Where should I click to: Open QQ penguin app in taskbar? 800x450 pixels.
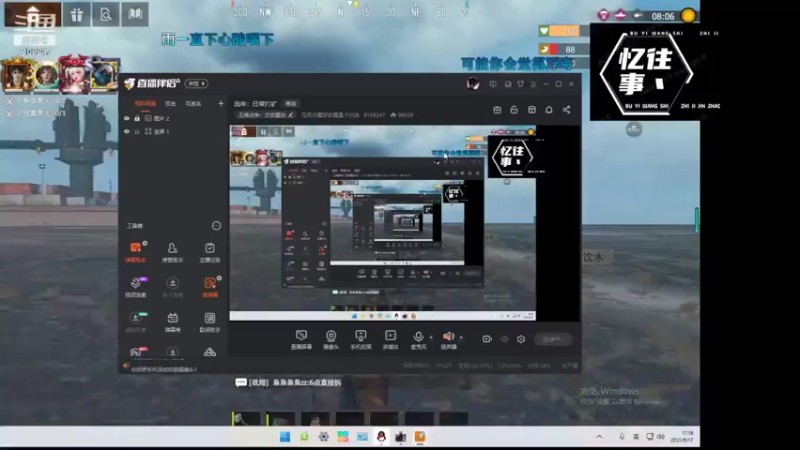[x=381, y=437]
